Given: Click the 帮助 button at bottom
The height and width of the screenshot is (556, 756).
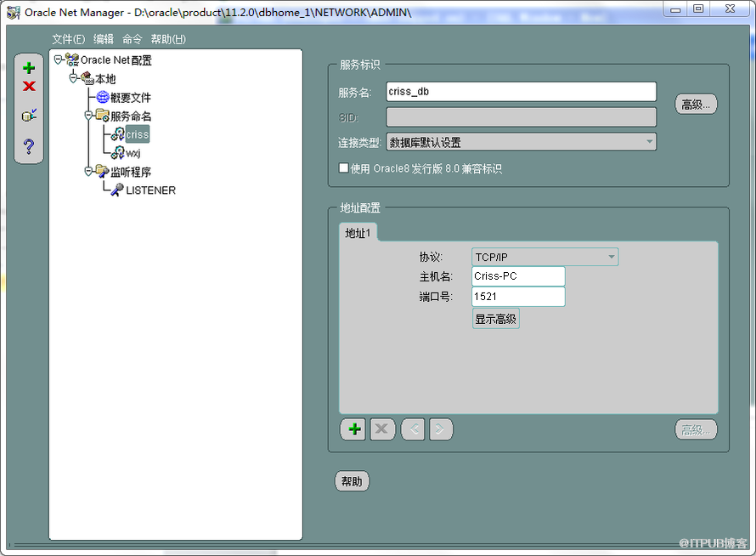Looking at the screenshot, I should point(352,481).
